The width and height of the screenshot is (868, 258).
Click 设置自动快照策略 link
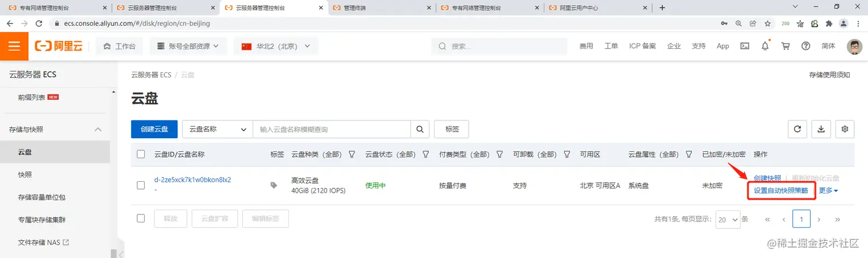click(781, 190)
